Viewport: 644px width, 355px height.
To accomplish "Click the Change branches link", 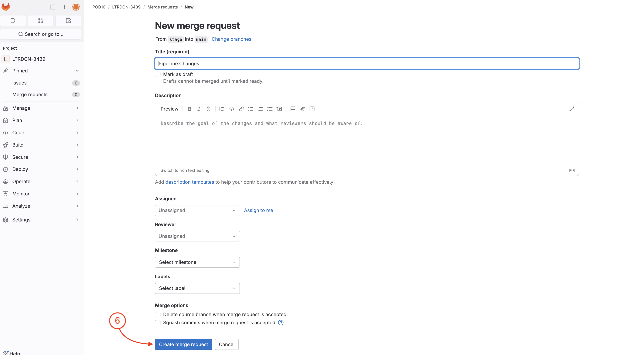I will [x=231, y=39].
